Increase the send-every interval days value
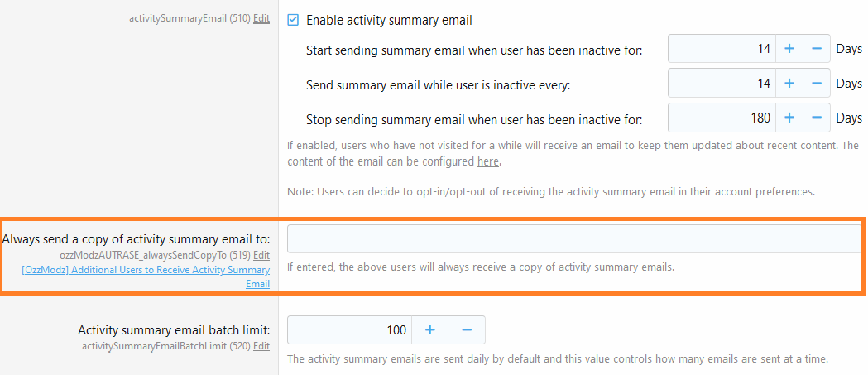Image resolution: width=868 pixels, height=375 pixels. 789,84
